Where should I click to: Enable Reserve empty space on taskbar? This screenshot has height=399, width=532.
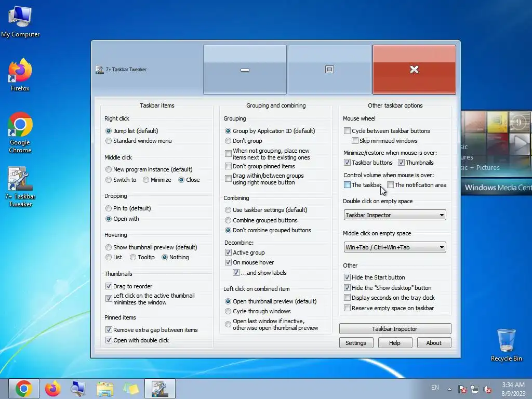pyautogui.click(x=389, y=308)
